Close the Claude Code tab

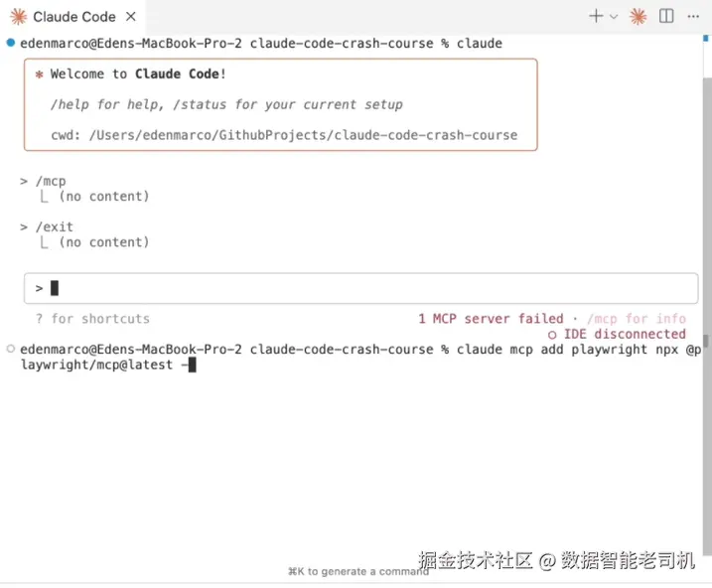pos(131,17)
